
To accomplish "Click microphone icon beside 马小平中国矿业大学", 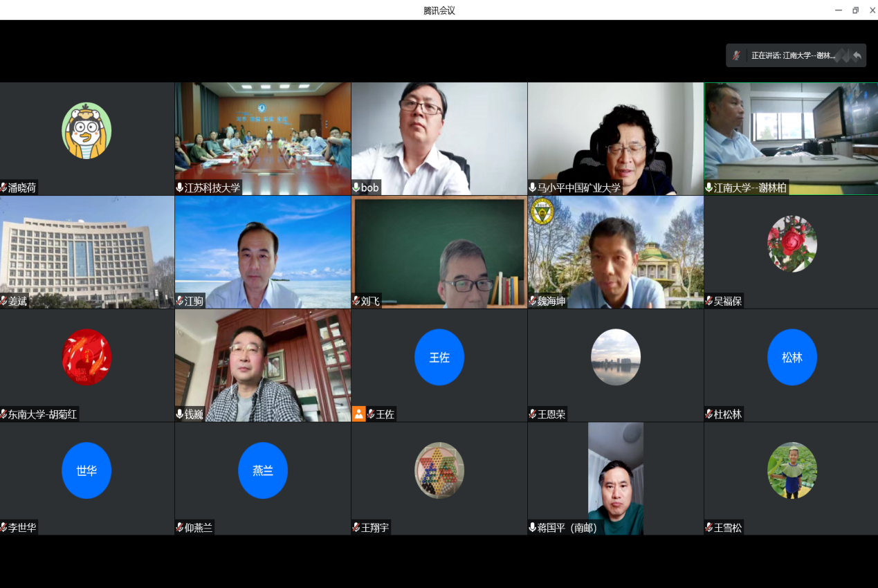I will point(533,187).
